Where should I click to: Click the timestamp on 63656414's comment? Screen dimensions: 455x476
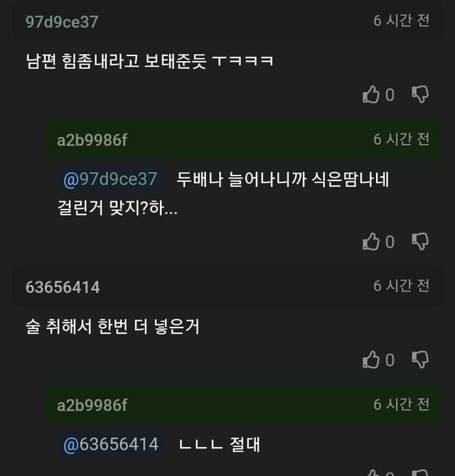[x=401, y=286]
